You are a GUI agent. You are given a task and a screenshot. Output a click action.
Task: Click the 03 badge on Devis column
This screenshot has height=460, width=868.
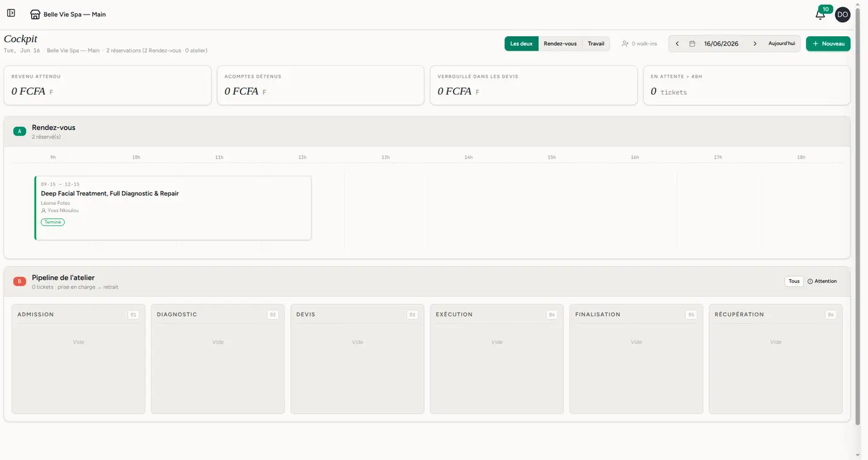(x=412, y=315)
